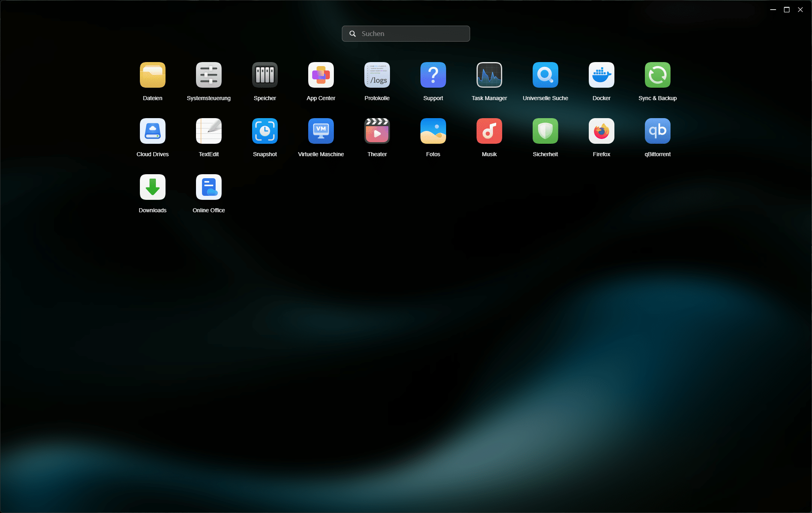Open Theater video app

[377, 131]
